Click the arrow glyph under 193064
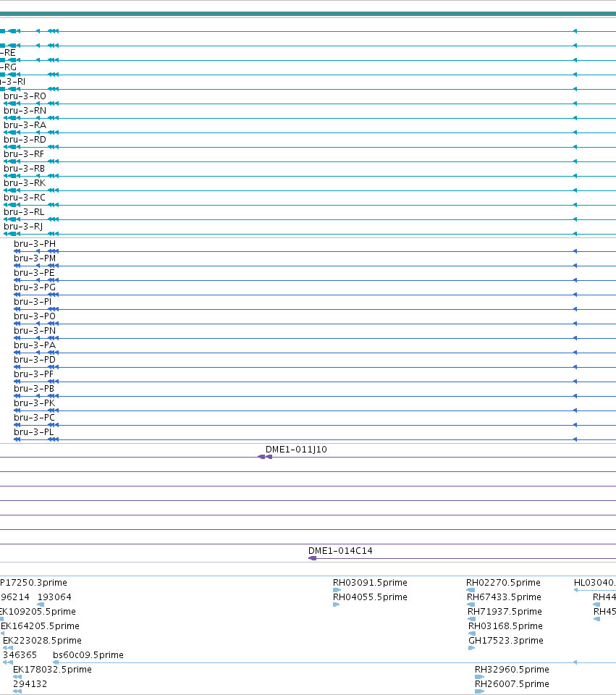616x695 pixels. click(x=41, y=605)
